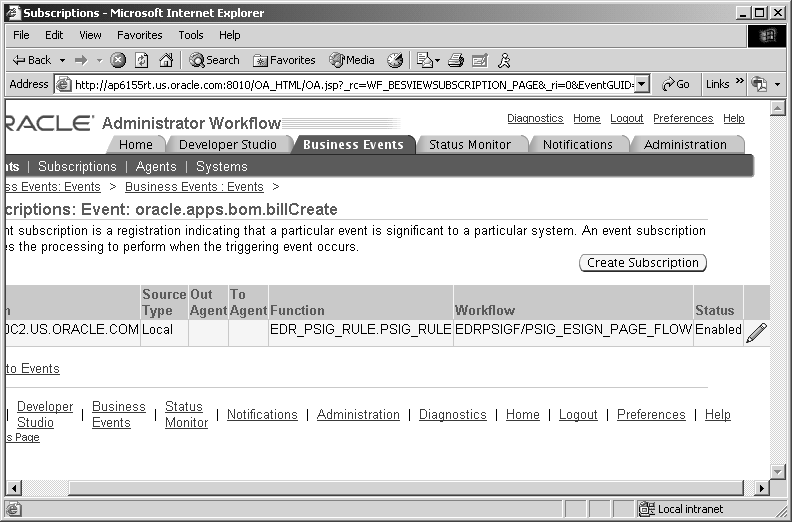Go to browser Home page icon

click(x=166, y=60)
